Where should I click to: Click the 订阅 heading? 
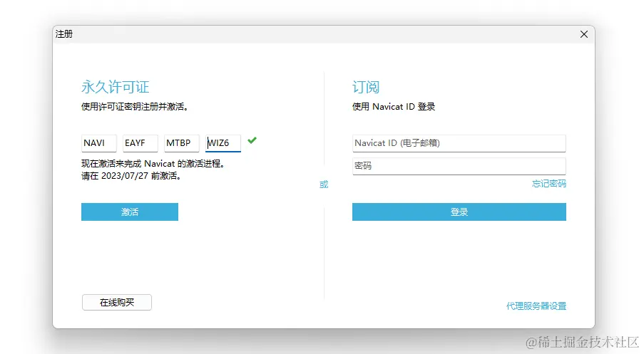(x=366, y=87)
